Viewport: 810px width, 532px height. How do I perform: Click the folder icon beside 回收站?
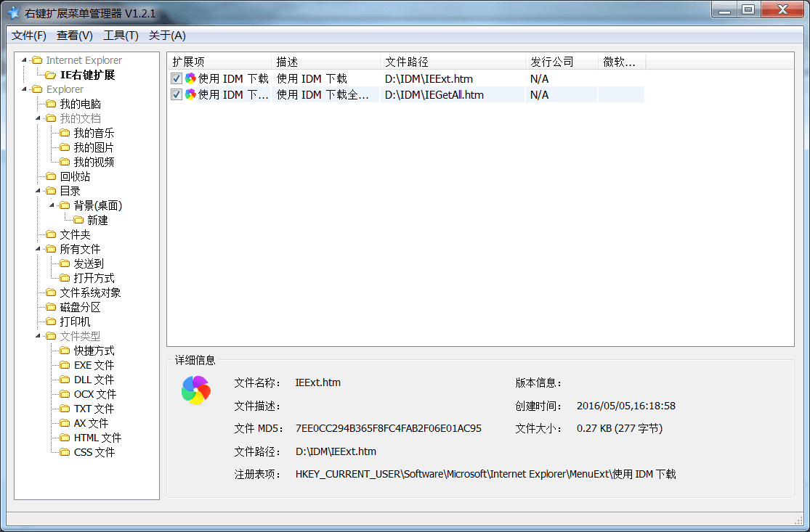pos(51,176)
